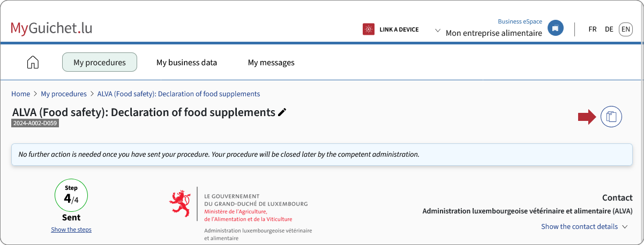This screenshot has width=644, height=245.
Task: Click the Home breadcrumb link
Action: [x=21, y=94]
